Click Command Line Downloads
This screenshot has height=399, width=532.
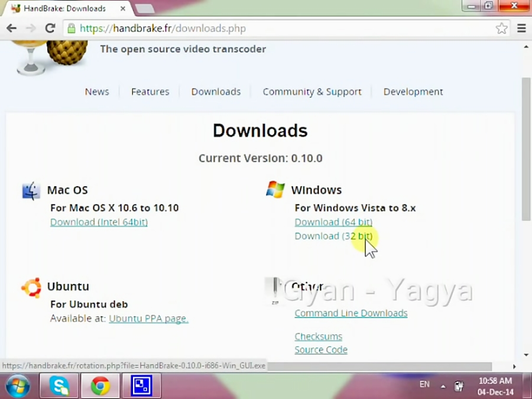(351, 313)
